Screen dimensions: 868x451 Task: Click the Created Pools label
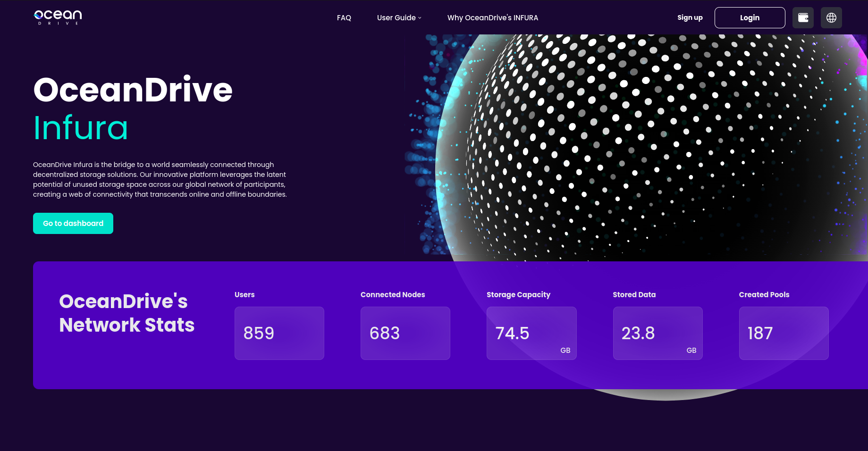[764, 294]
